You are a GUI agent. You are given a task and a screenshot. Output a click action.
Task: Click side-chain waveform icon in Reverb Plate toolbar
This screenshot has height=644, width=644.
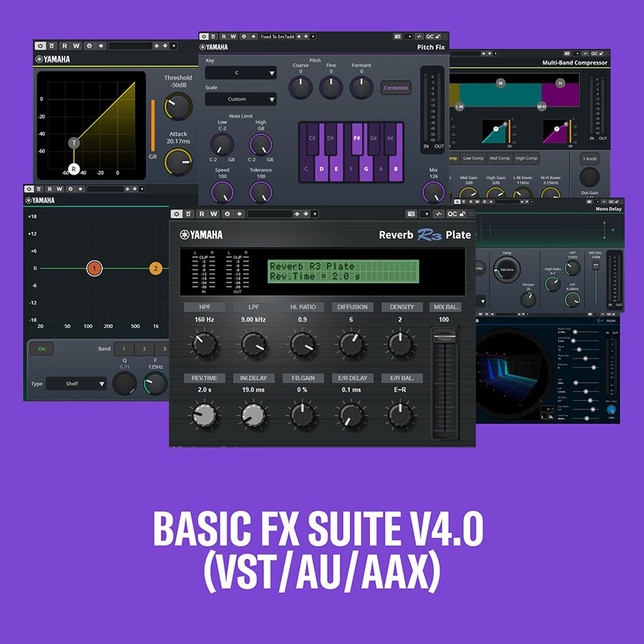pos(439,214)
